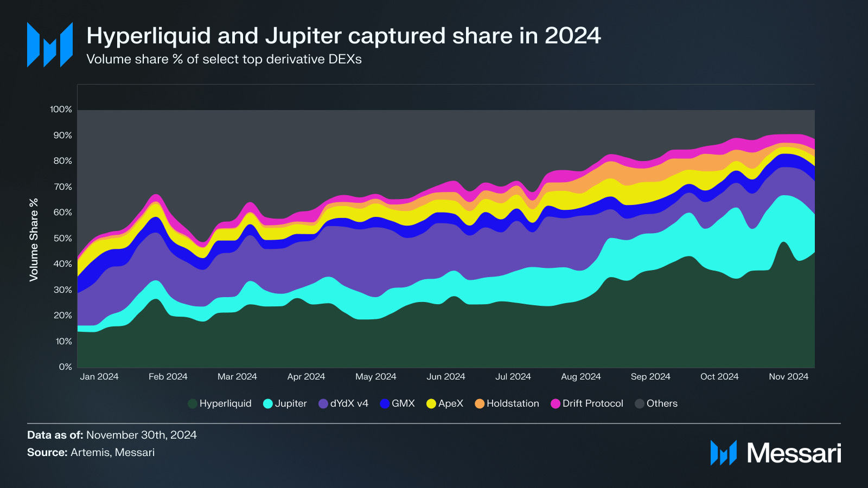Click the Messari logo icon beside title

[50, 44]
